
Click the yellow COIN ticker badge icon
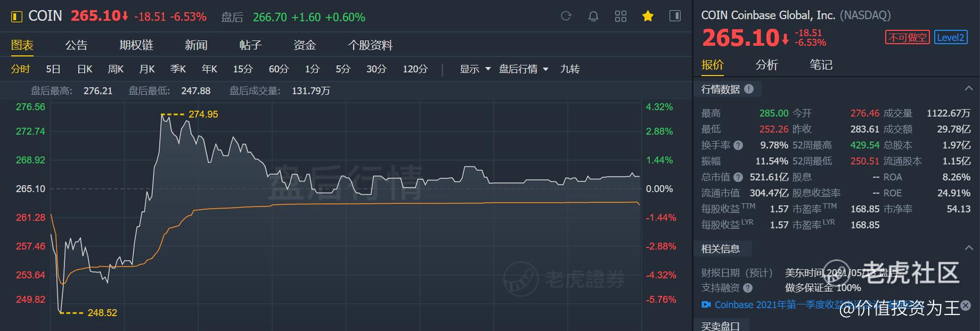[x=17, y=16]
